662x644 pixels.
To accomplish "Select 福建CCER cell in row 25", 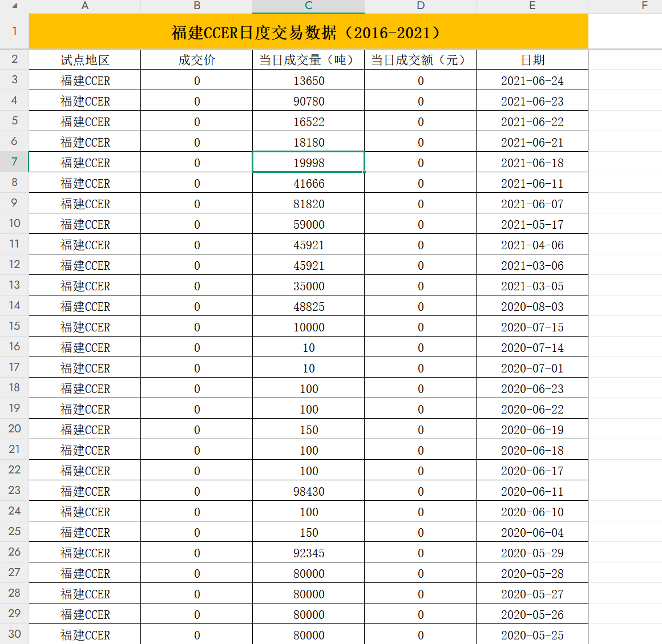I will tap(84, 532).
